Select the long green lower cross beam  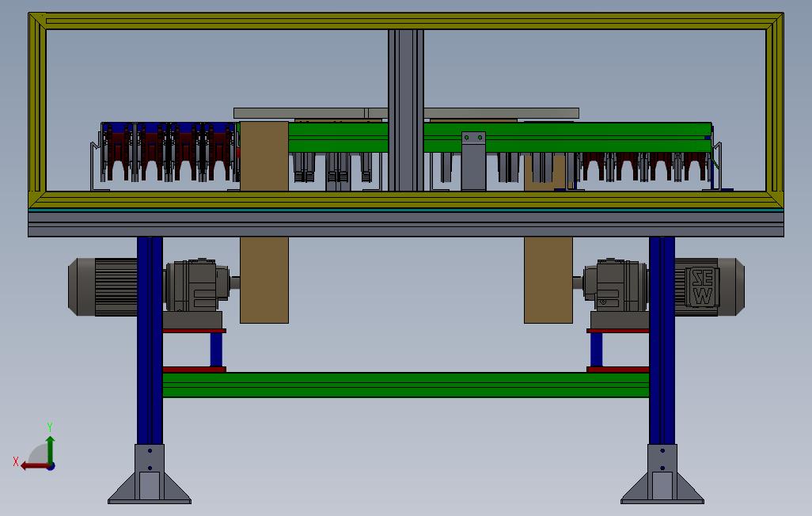tap(406, 385)
